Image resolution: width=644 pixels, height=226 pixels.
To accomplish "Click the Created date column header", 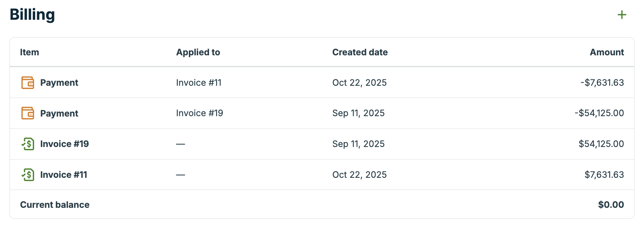I will click(360, 52).
